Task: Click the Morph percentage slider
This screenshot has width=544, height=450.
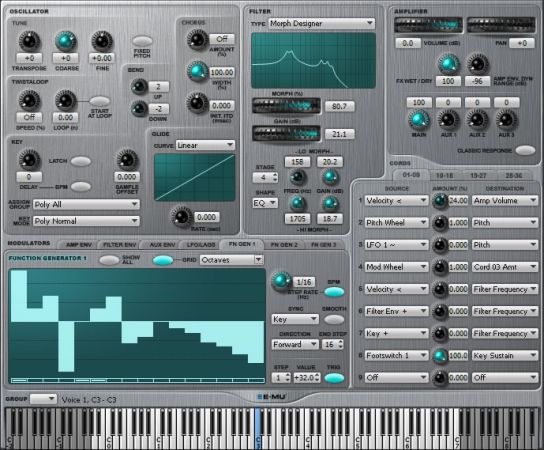Action: pos(286,106)
